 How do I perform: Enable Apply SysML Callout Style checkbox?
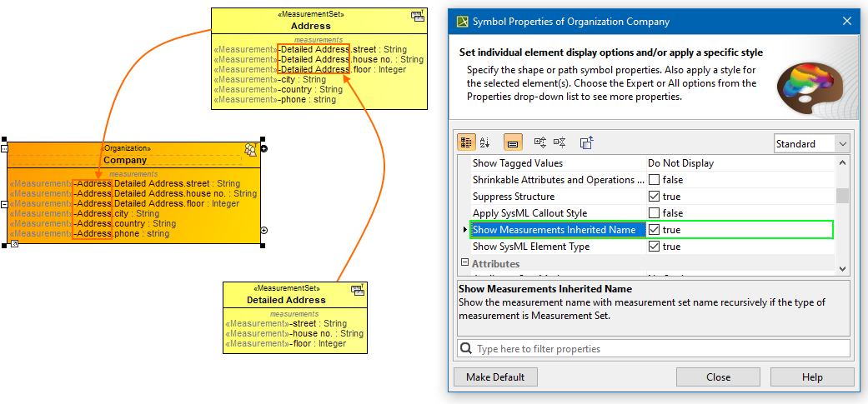click(655, 213)
